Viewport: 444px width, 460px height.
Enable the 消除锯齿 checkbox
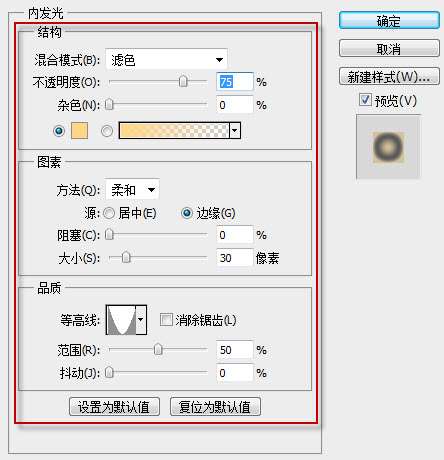point(166,320)
